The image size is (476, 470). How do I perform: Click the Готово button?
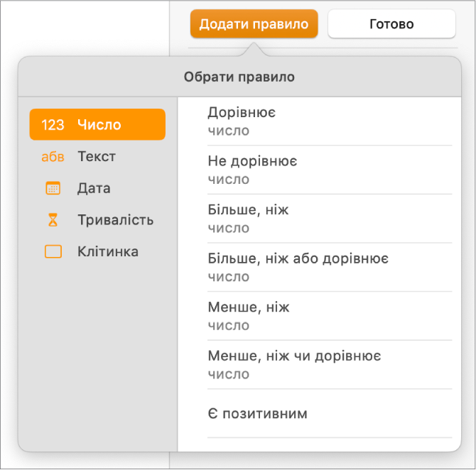(391, 23)
